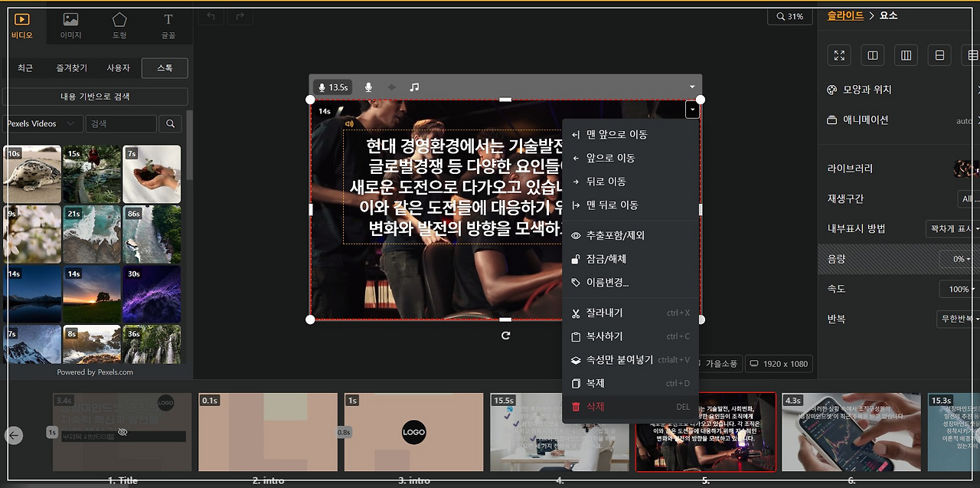Choose 삭제 from context menu

click(x=631, y=407)
